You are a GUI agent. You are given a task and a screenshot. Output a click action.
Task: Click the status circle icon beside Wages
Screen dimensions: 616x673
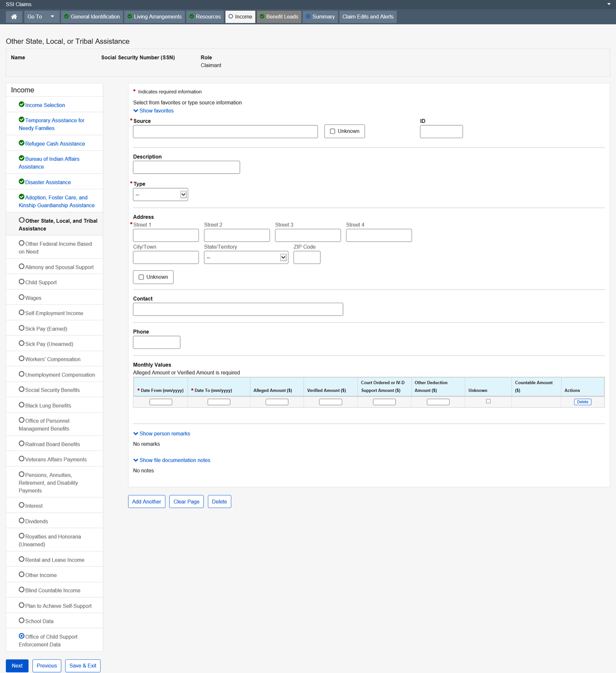click(x=21, y=297)
